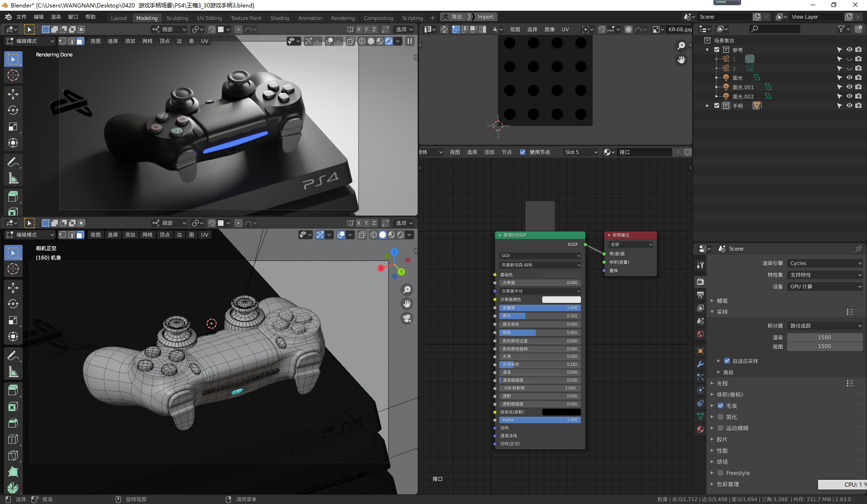Click the UV menu button in bottom viewport
The image size is (867, 504).
pyautogui.click(x=204, y=235)
